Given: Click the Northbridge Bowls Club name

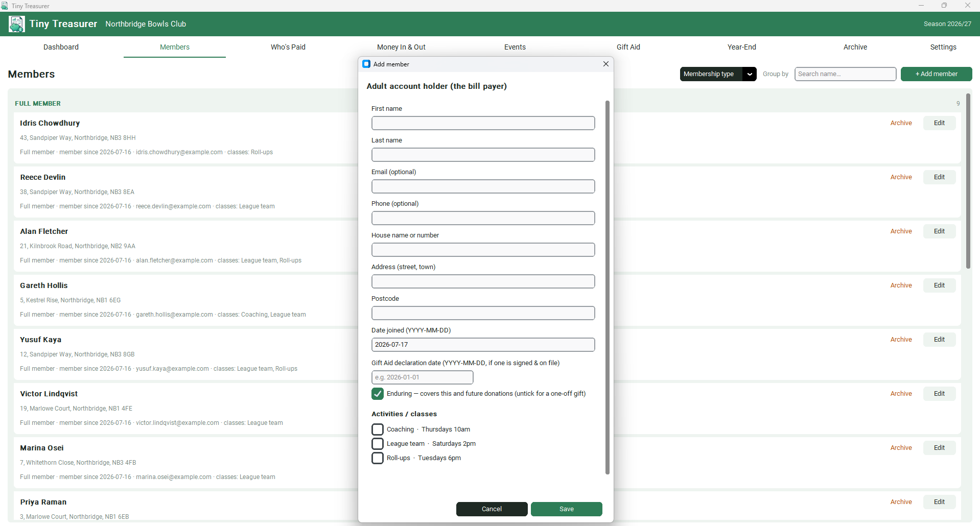Looking at the screenshot, I should 146,24.
